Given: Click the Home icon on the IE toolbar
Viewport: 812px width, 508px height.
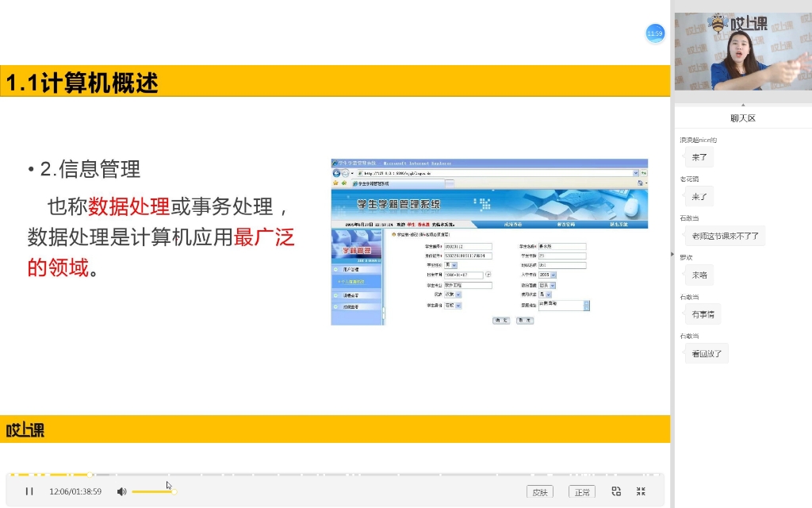Looking at the screenshot, I should [x=639, y=183].
